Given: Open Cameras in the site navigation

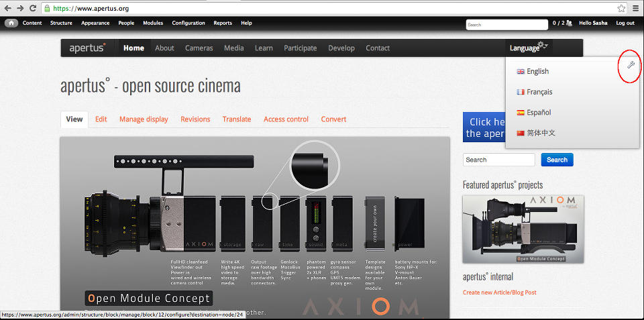Looking at the screenshot, I should pyautogui.click(x=199, y=48).
